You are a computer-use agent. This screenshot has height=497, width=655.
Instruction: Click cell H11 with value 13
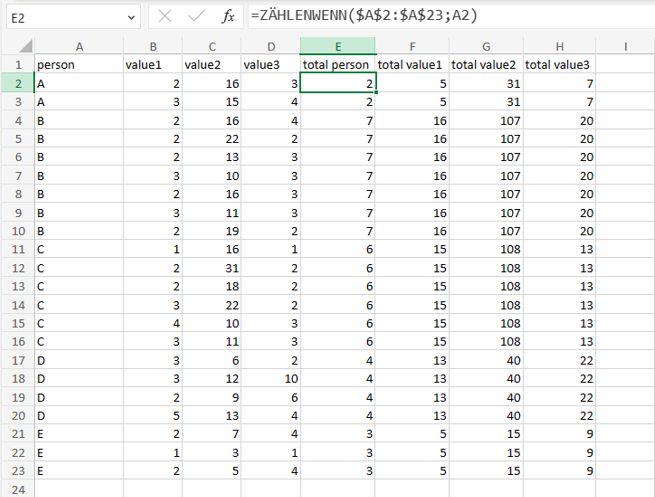click(x=559, y=249)
